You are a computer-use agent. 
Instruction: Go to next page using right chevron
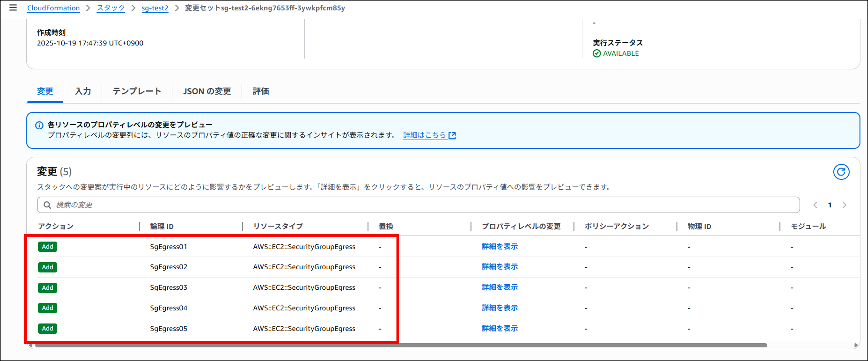[x=844, y=205]
